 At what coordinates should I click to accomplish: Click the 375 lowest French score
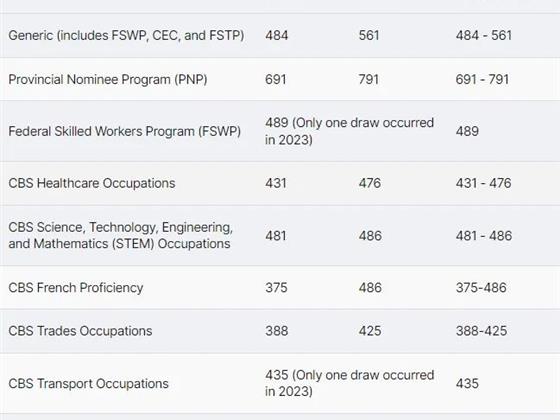[276, 288]
